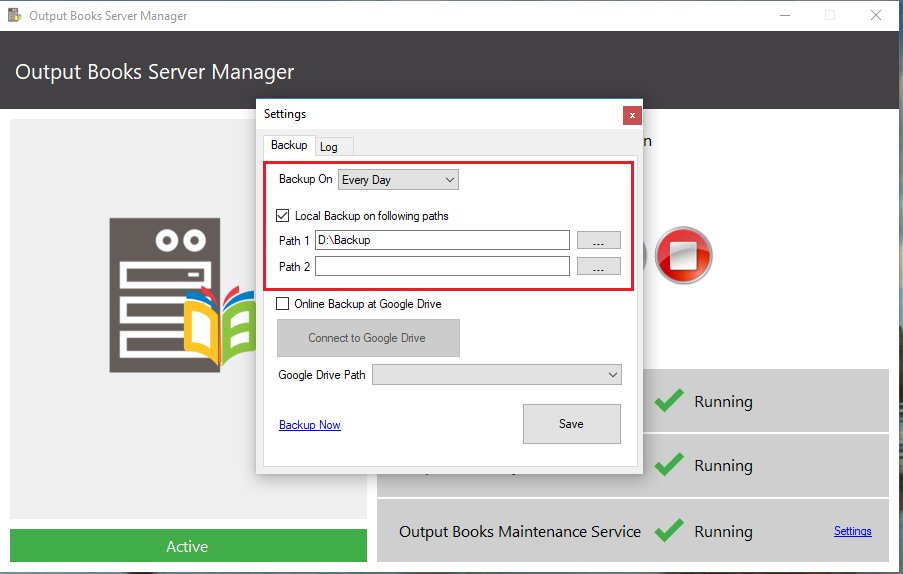Select the Backup tab
Viewport: 903px width, 574px height.
coord(289,145)
